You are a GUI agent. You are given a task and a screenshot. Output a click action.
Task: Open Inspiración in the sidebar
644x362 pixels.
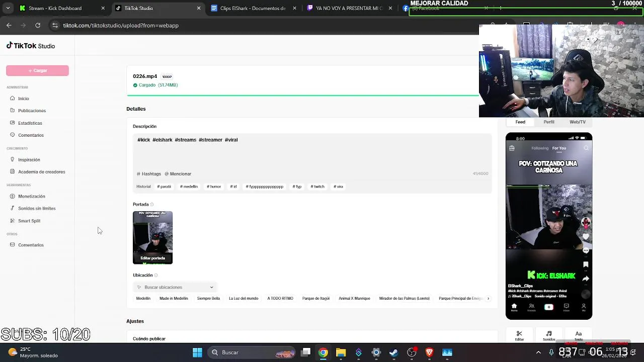(29, 160)
